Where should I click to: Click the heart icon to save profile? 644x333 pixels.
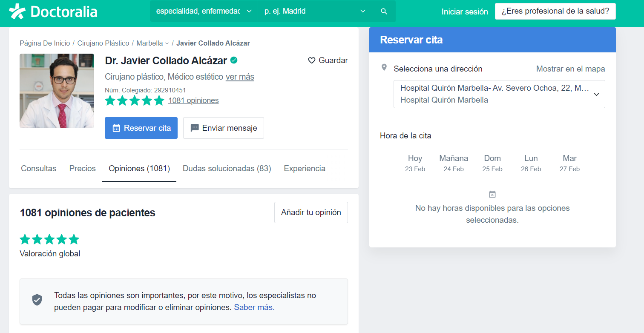[x=311, y=60]
